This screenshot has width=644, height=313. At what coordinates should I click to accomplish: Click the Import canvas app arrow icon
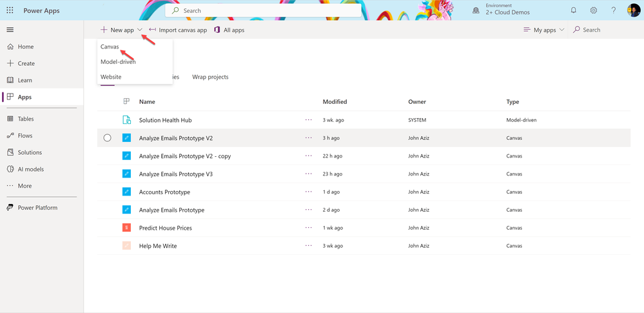coord(152,30)
